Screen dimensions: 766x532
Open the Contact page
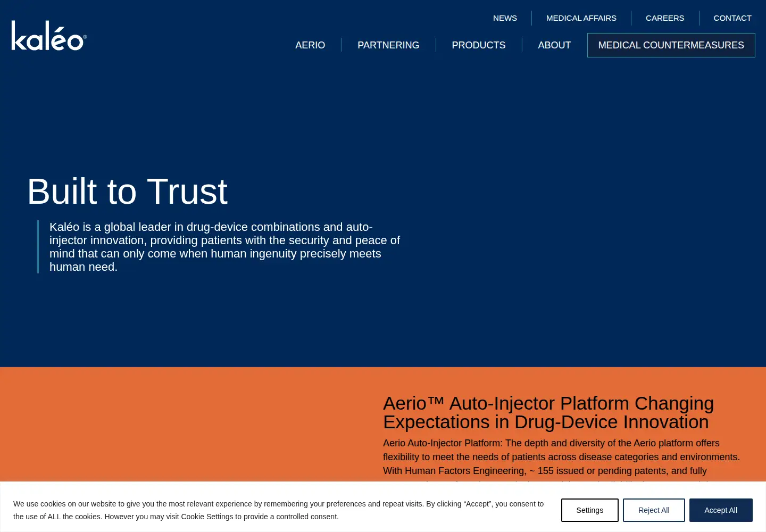click(x=732, y=18)
